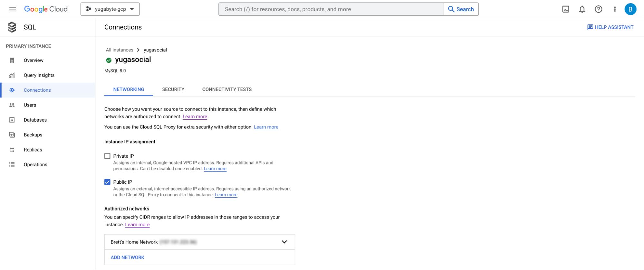Image resolution: width=644 pixels, height=270 pixels.
Task: Open account avatar B
Action: (630, 9)
